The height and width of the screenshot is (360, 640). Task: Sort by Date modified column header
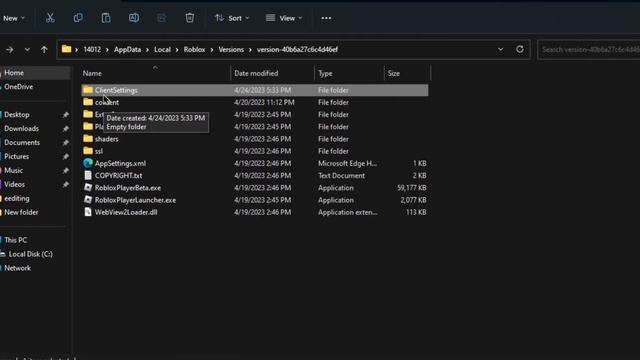point(256,73)
